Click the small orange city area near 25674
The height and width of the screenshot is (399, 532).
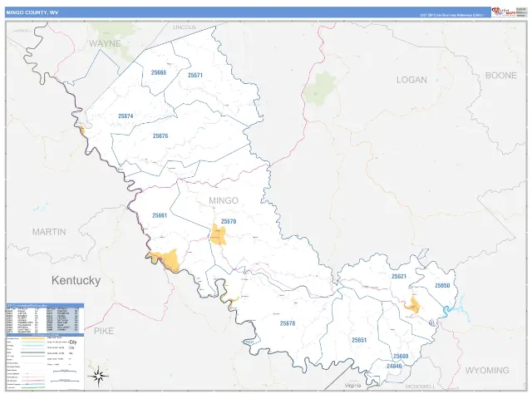pos(81,130)
